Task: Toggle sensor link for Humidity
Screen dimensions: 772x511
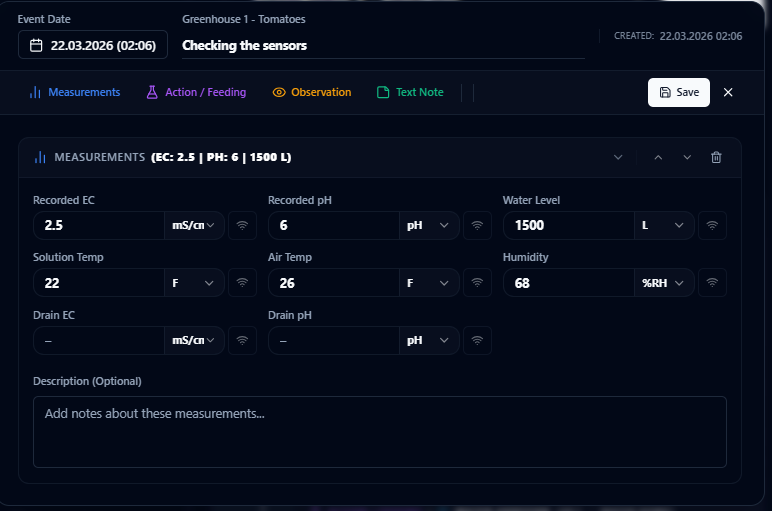Action: point(712,283)
